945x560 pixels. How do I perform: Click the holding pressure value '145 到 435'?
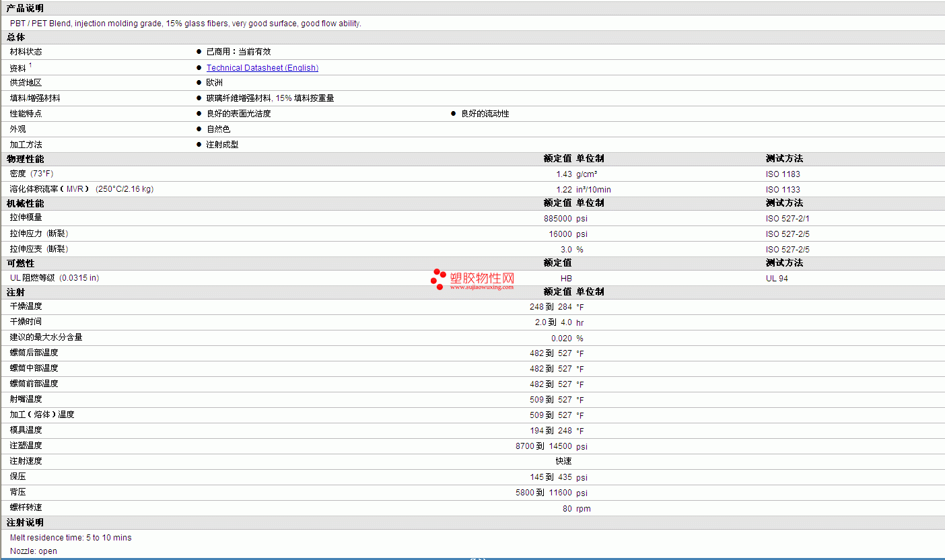coord(551,477)
